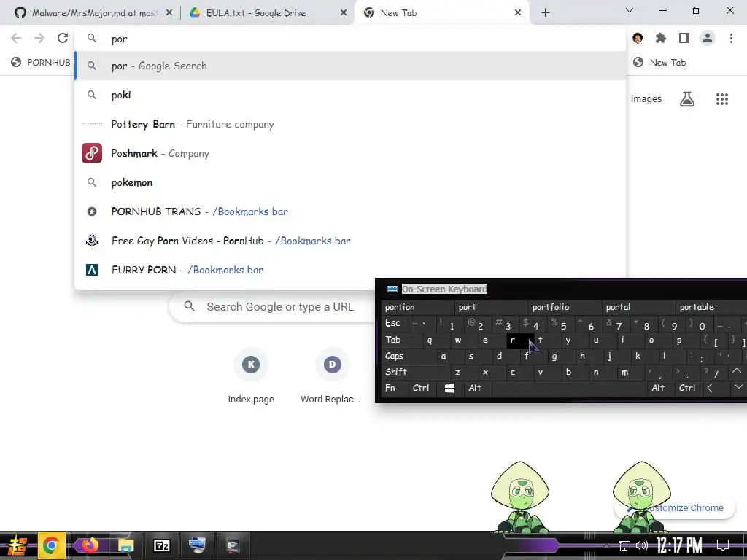Open the Extensions puzzle icon
This screenshot has height=560, width=747.
(x=661, y=38)
